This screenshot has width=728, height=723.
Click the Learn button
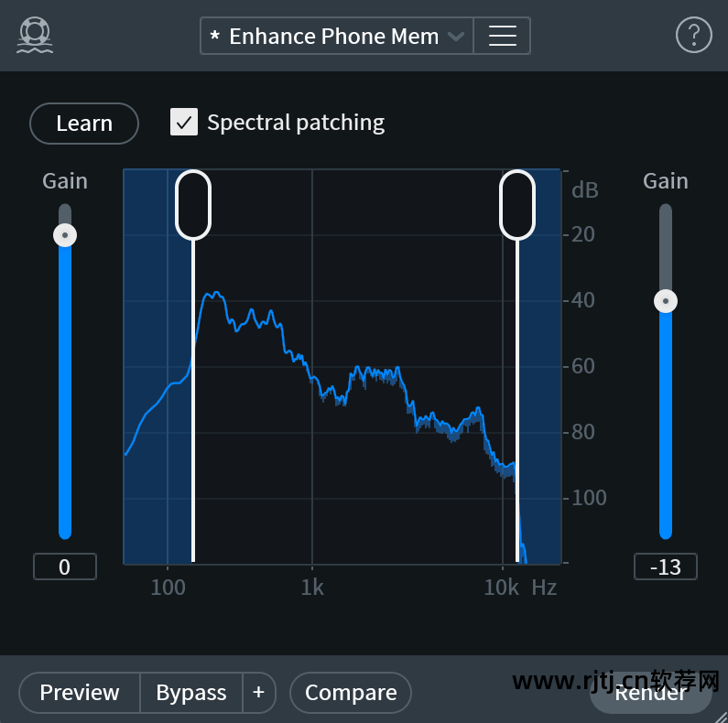click(x=84, y=124)
